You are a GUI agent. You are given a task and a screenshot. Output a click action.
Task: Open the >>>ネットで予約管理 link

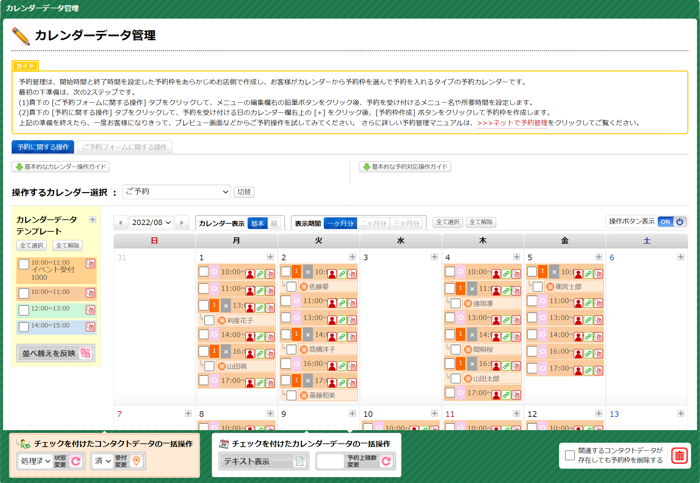[x=512, y=123]
